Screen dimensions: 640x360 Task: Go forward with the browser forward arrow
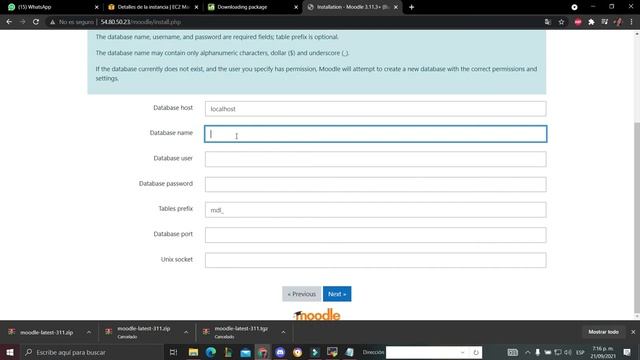click(x=22, y=22)
